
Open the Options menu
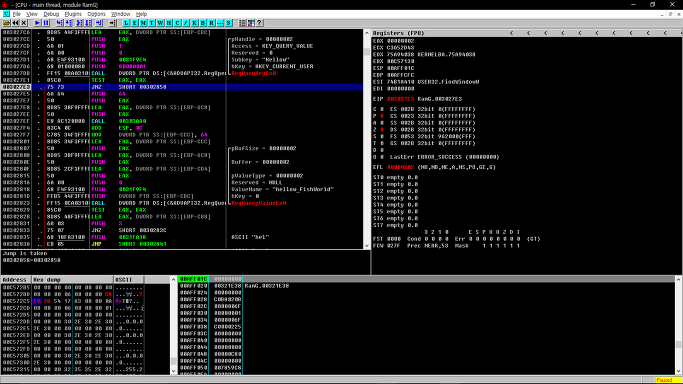coord(96,14)
